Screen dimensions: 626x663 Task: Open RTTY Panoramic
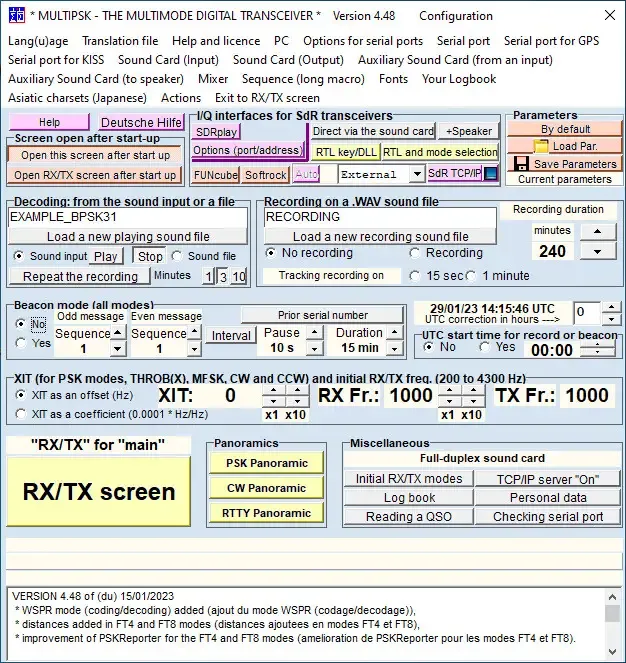click(266, 513)
